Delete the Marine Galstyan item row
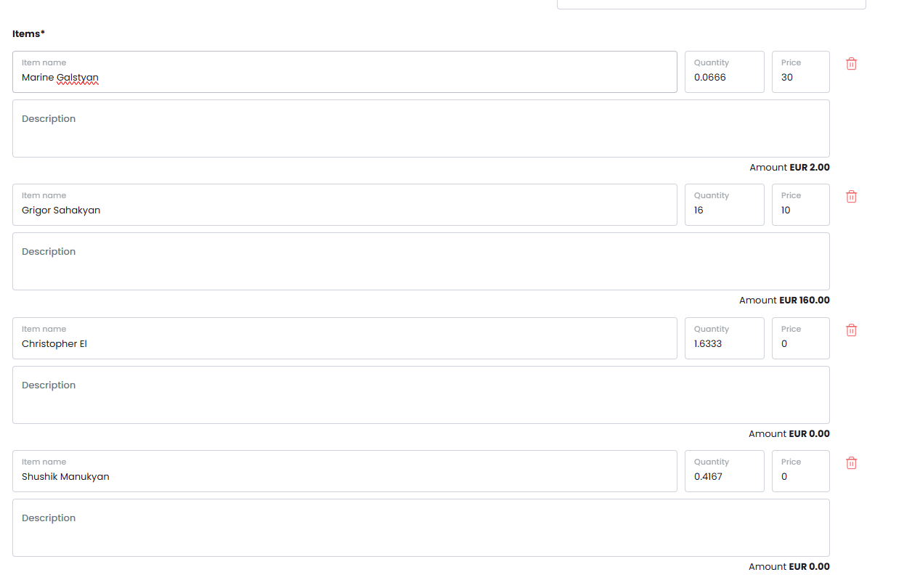Viewport: 920px width, 588px height. pyautogui.click(x=852, y=64)
